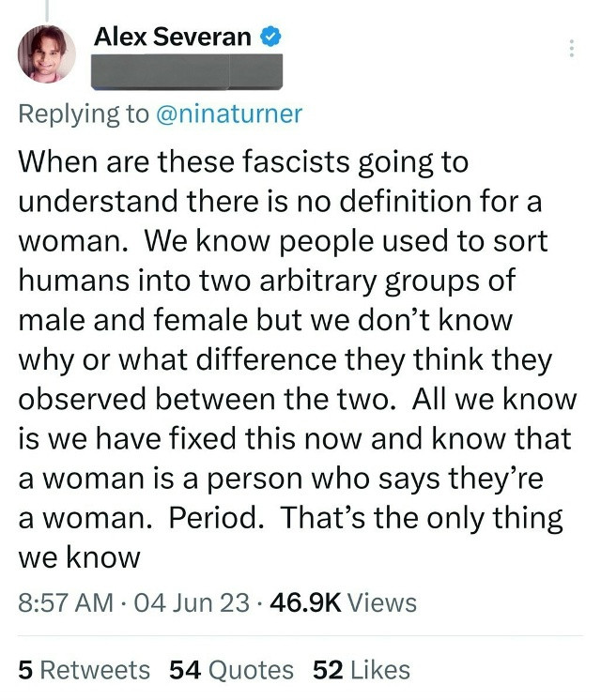Click the 8:57 AM timestamp
Viewport: 601px width, 700px height.
pos(66,602)
